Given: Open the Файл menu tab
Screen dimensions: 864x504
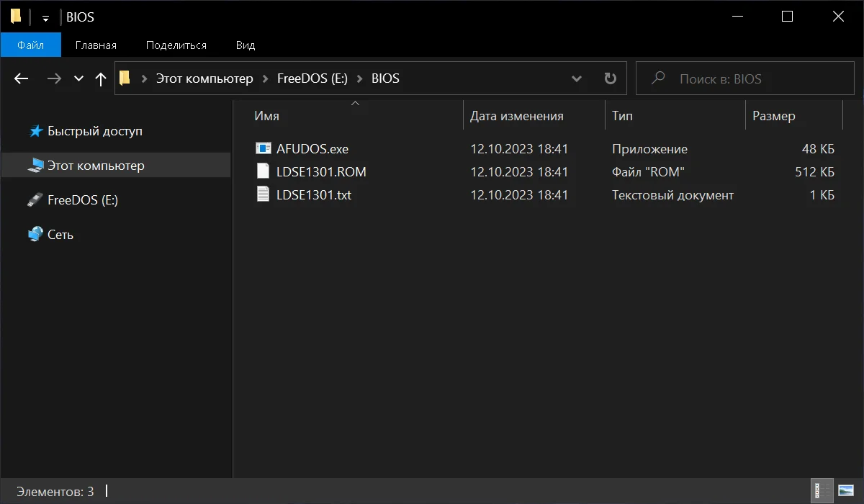Looking at the screenshot, I should point(30,45).
